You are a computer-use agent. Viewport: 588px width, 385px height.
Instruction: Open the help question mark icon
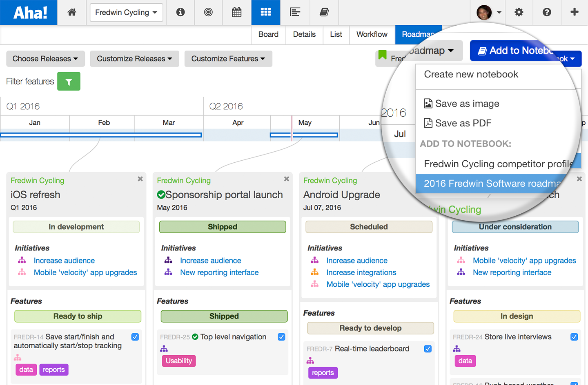[x=547, y=12]
